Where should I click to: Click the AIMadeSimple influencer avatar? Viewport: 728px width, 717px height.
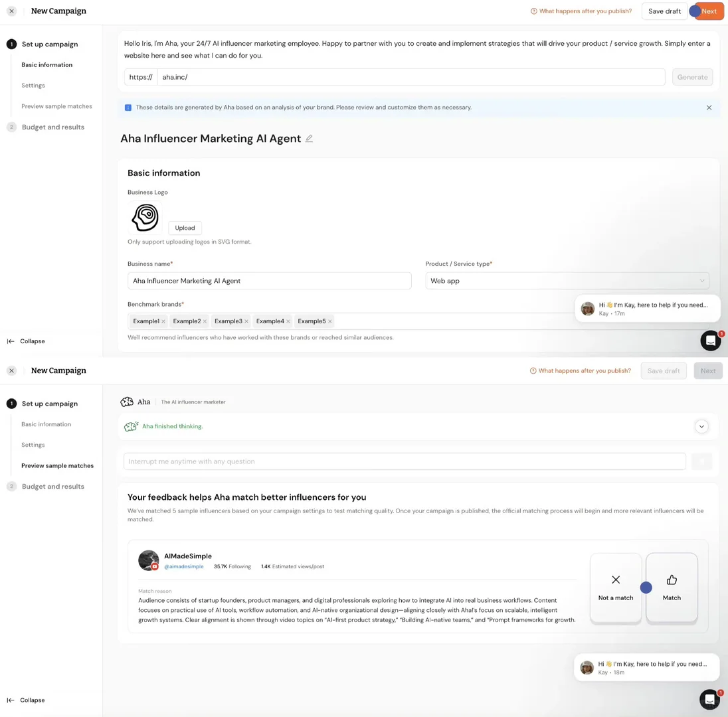coord(149,560)
